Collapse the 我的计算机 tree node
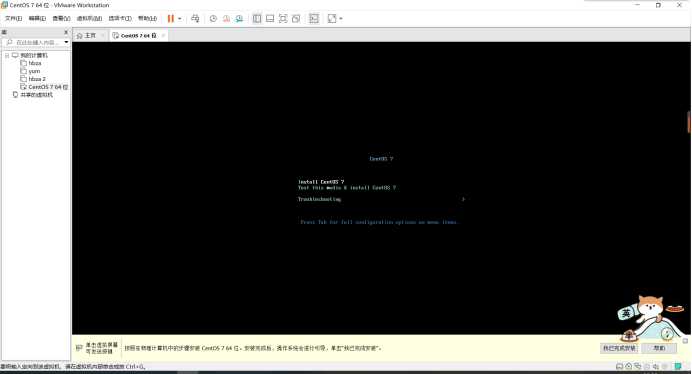Screen dimensions: 692x374 point(7,56)
